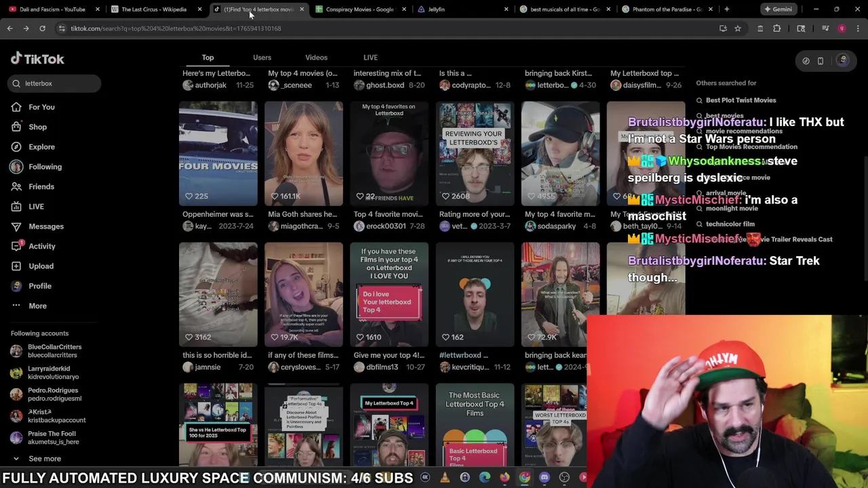Open Profile from sidebar
868x488 pixels.
pyautogui.click(x=39, y=286)
